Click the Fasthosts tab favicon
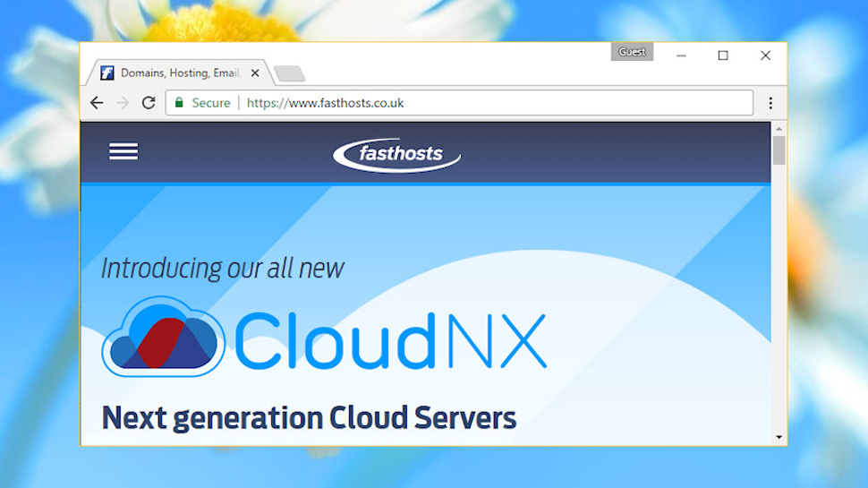868x488 pixels. click(x=107, y=73)
